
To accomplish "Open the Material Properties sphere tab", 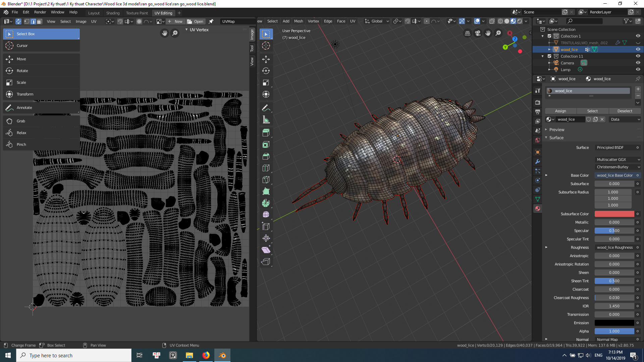I will click(537, 208).
